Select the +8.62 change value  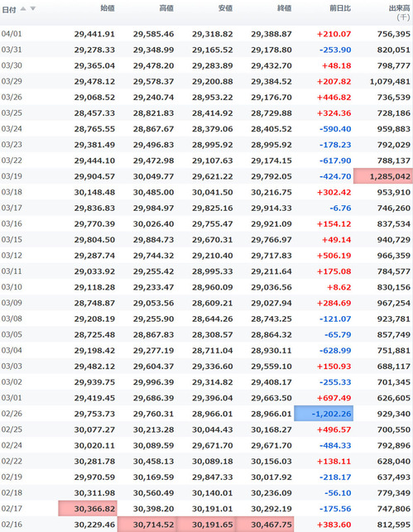(x=339, y=287)
